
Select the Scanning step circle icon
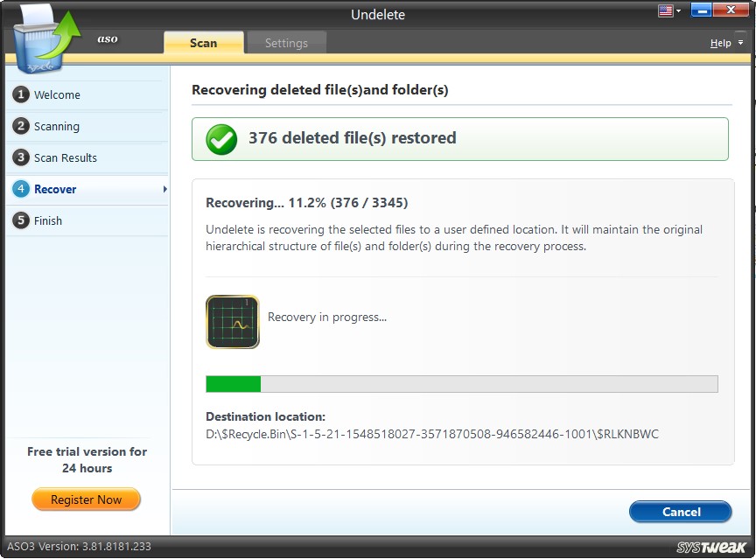pos(19,127)
